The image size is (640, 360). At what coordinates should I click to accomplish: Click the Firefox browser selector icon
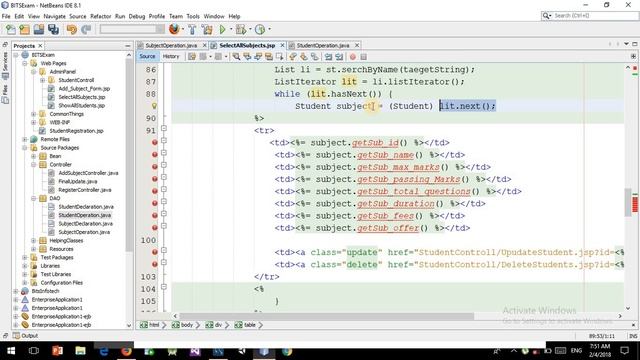coord(174,29)
